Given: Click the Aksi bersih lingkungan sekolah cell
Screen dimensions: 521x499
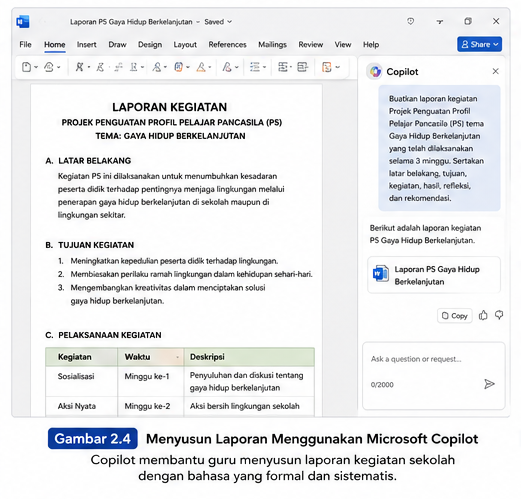Looking at the screenshot, I should 249,406.
